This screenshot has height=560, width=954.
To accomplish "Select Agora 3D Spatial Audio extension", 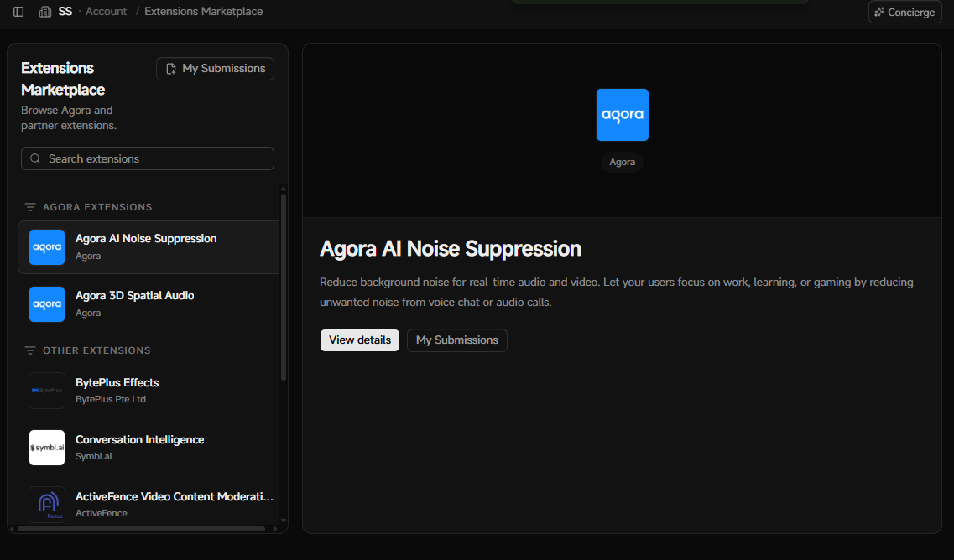I will (149, 304).
